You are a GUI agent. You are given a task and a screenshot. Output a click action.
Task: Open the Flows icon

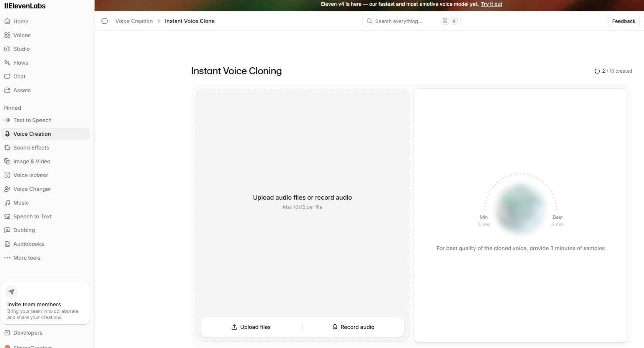7,63
